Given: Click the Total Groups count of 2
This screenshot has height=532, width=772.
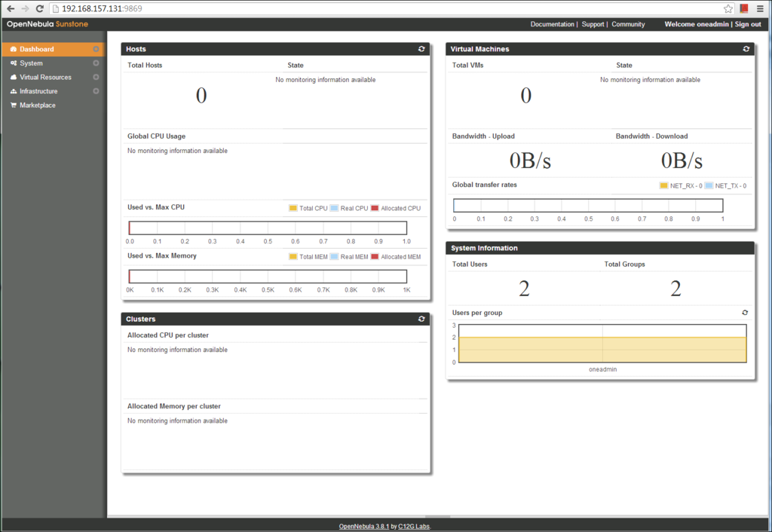Looking at the screenshot, I should click(x=676, y=289).
